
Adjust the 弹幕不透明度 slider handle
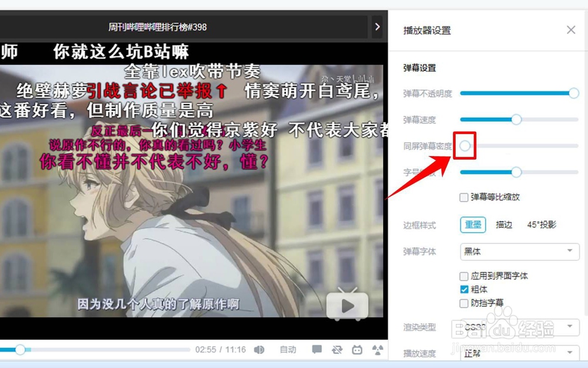pyautogui.click(x=573, y=93)
